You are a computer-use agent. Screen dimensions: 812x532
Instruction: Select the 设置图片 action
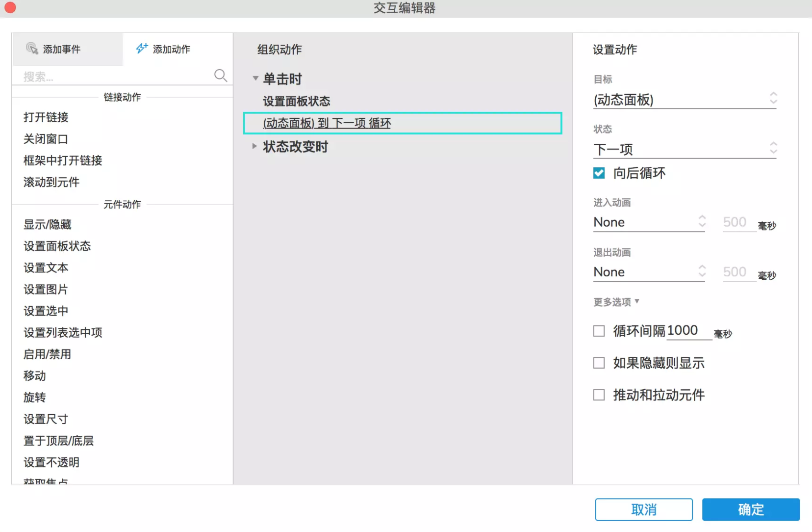46,290
